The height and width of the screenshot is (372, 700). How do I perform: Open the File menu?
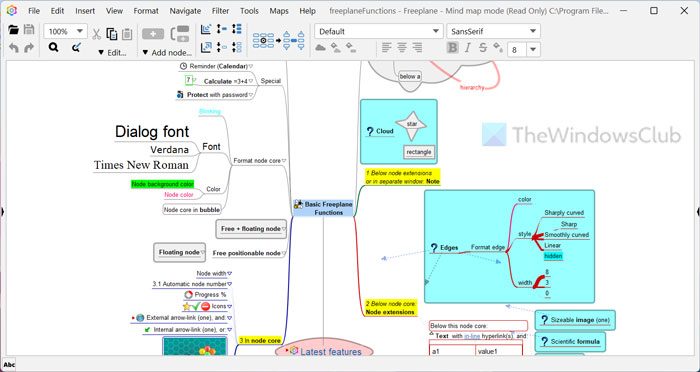click(x=34, y=11)
